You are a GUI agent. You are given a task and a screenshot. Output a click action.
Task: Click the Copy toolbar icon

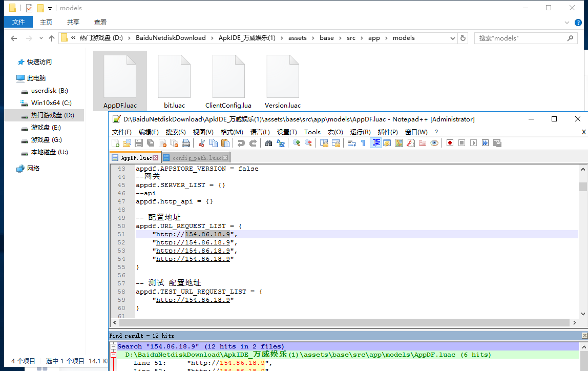214,143
